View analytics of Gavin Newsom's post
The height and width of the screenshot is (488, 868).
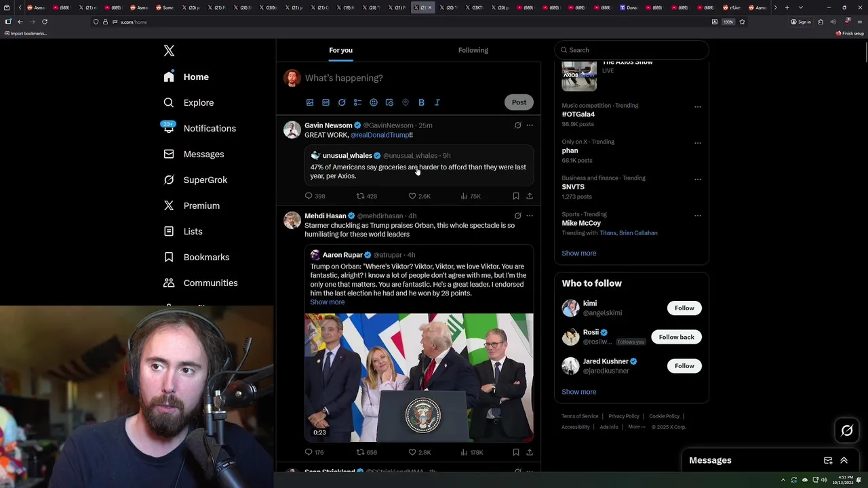pos(471,196)
